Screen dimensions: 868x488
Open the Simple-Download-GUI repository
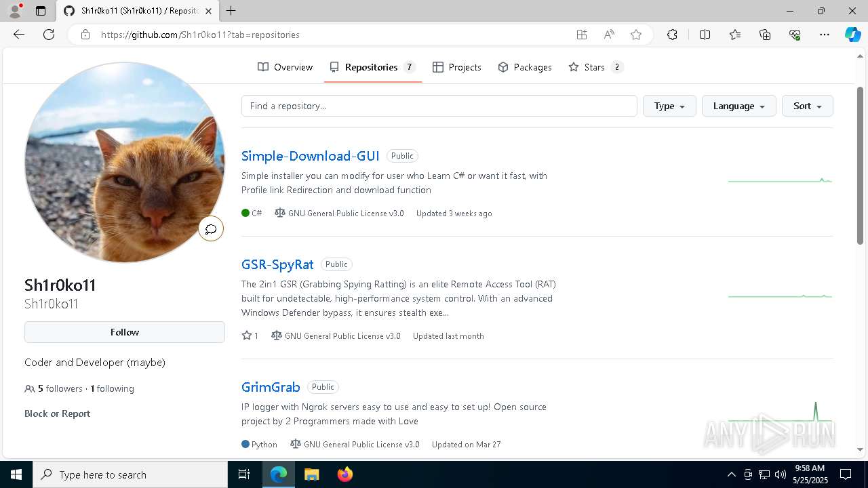310,156
